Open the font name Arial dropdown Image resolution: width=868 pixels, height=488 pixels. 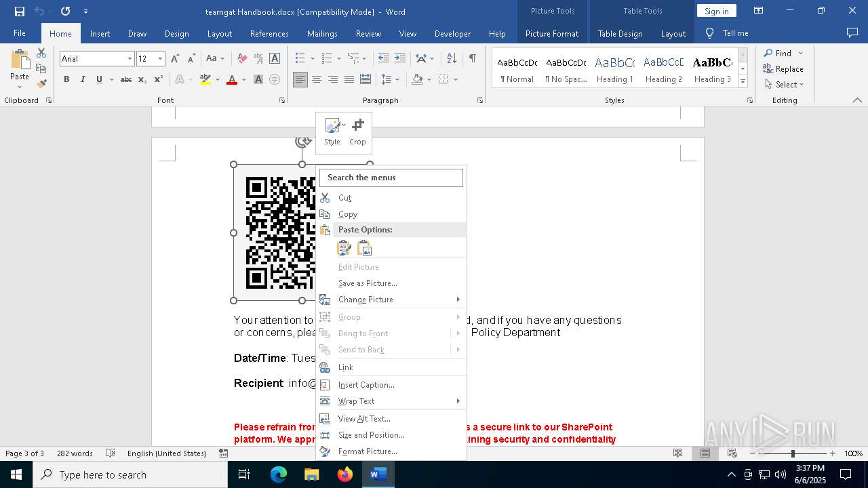[x=130, y=59]
